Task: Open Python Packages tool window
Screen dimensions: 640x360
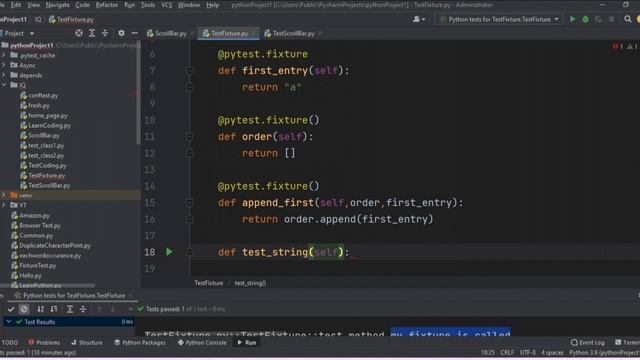Action: [x=140, y=342]
